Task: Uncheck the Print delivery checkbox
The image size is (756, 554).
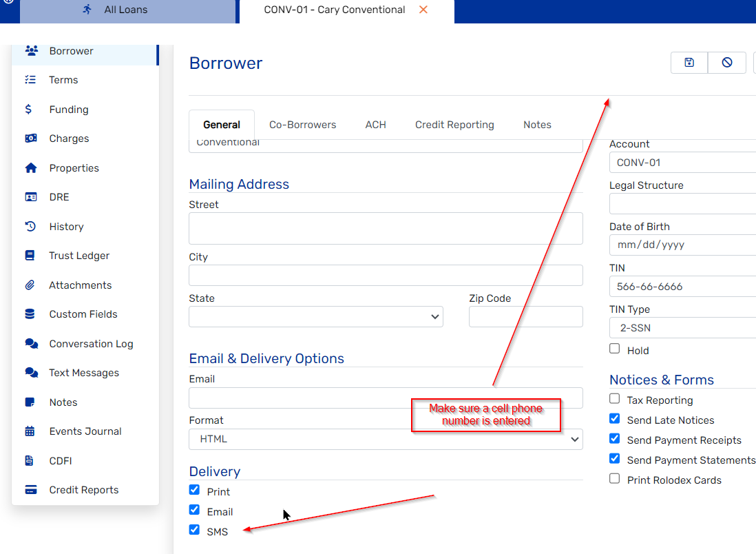Action: click(194, 490)
